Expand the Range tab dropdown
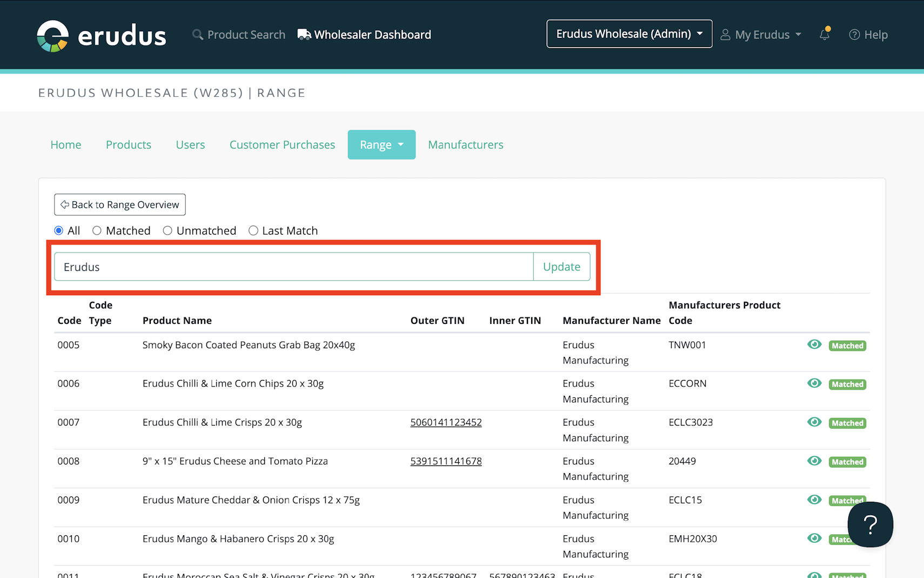Viewport: 924px width, 578px height. click(x=381, y=145)
